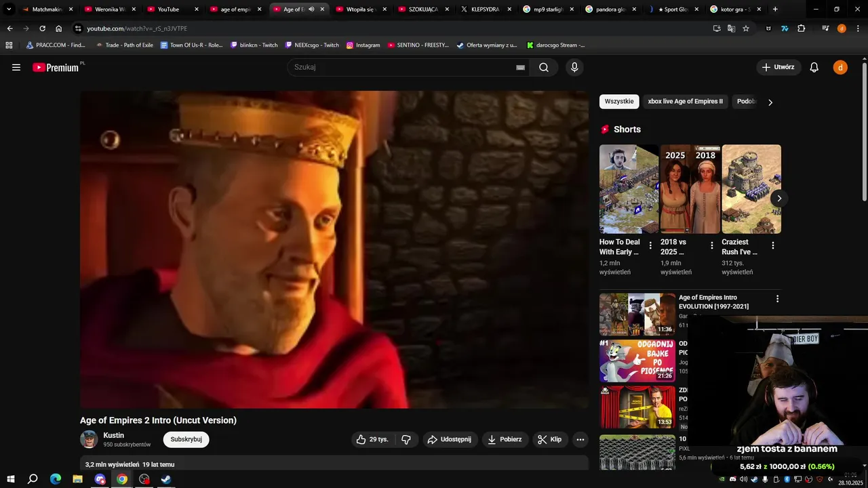Open Chrome tab search dropdown
This screenshot has width=868, height=488.
click(x=9, y=9)
